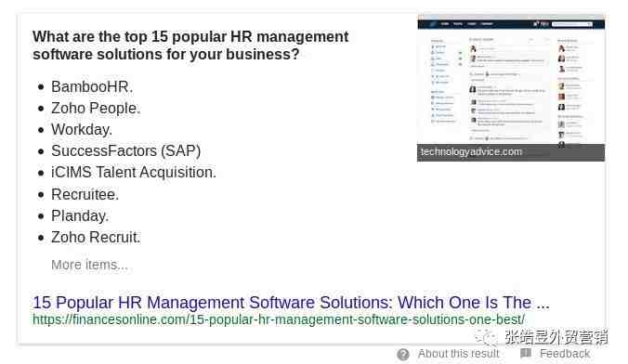Viewport: 628px width, 364px height.
Task: Select the SuccessFactors (SAP) list item
Action: coord(125,151)
